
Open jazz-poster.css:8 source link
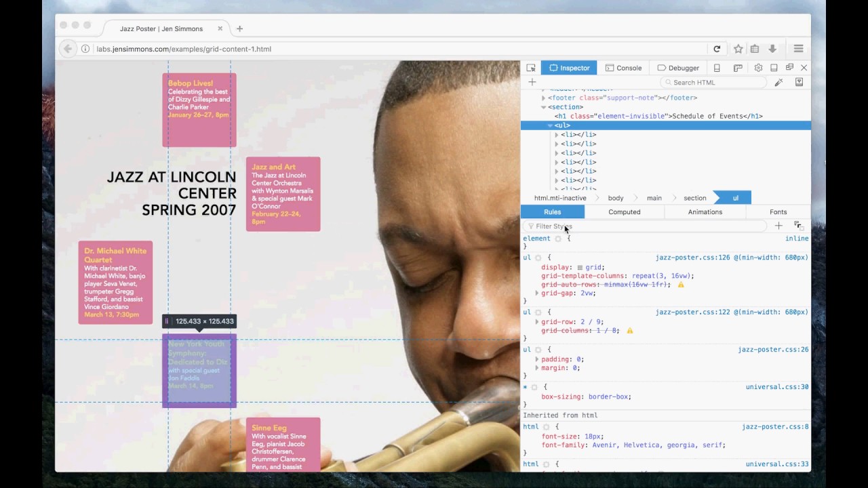pos(775,427)
